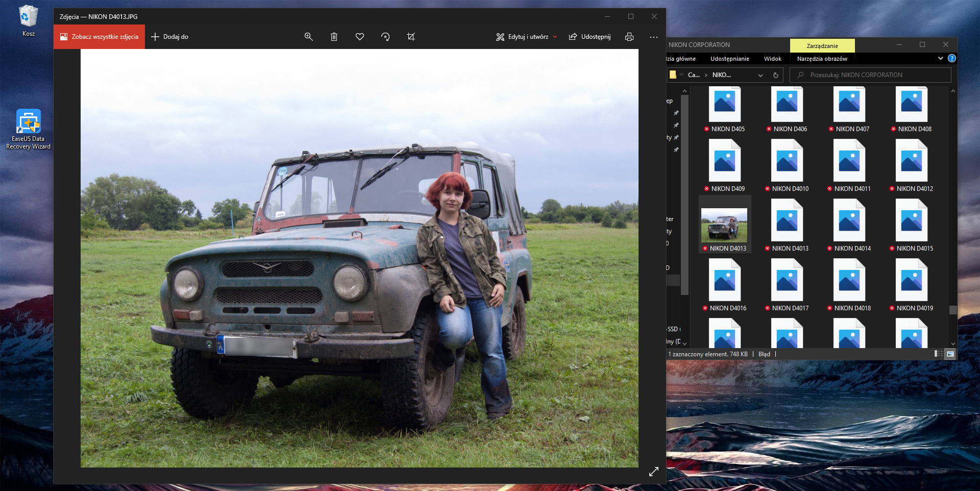This screenshot has width=980, height=491.
Task: Open the three-dots more options menu
Action: 654,37
